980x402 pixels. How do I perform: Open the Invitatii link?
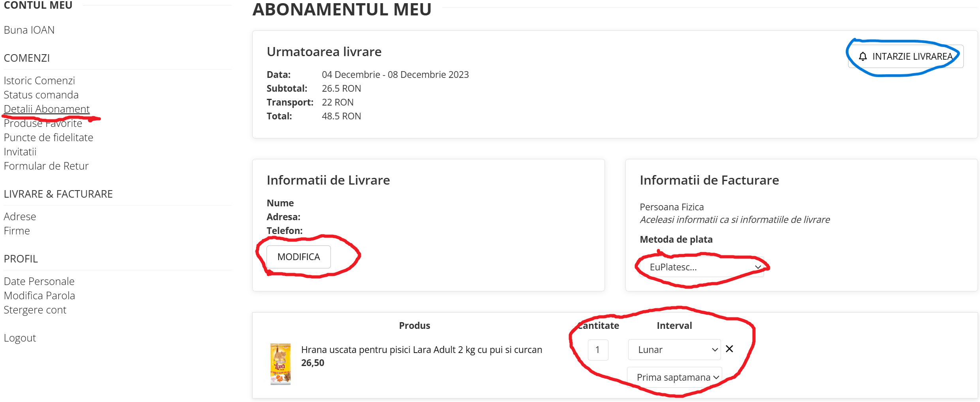point(20,152)
